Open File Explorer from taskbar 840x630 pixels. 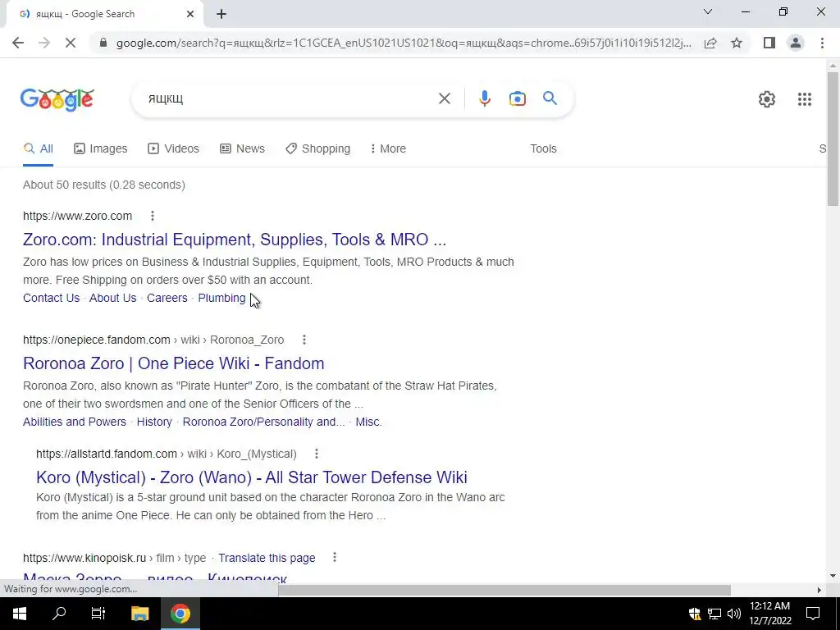click(x=139, y=614)
